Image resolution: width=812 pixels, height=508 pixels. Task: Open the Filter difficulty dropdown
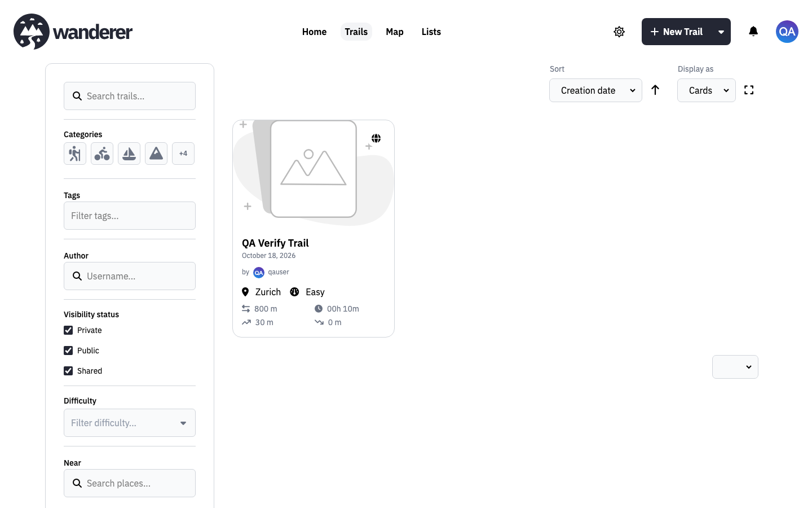click(130, 423)
